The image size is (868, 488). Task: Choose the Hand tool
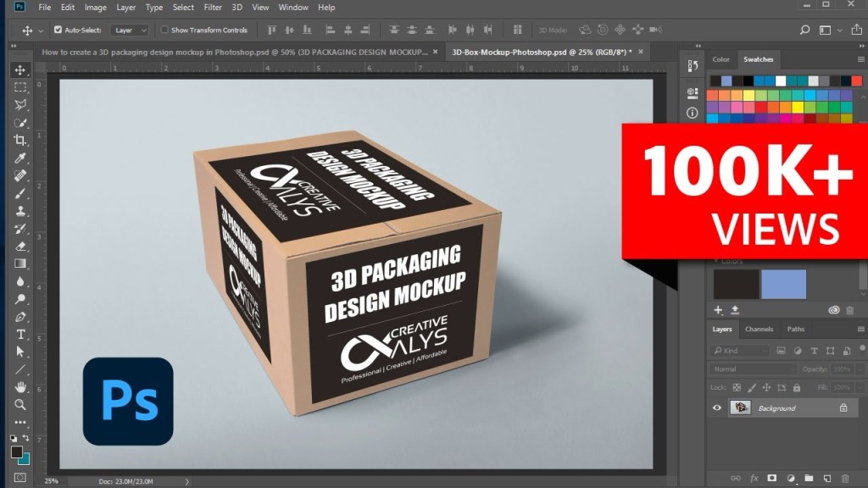click(x=20, y=387)
